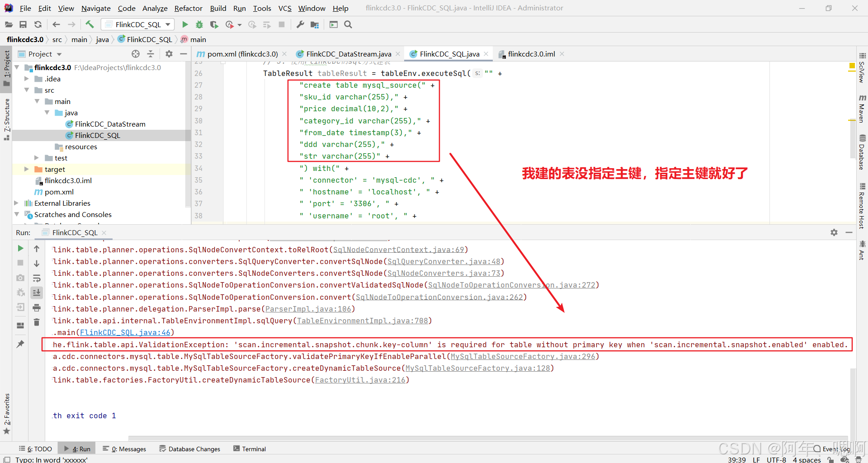Switch to the flinkcdc3.0.iml editor tab
The width and height of the screenshot is (868, 463).
point(531,54)
